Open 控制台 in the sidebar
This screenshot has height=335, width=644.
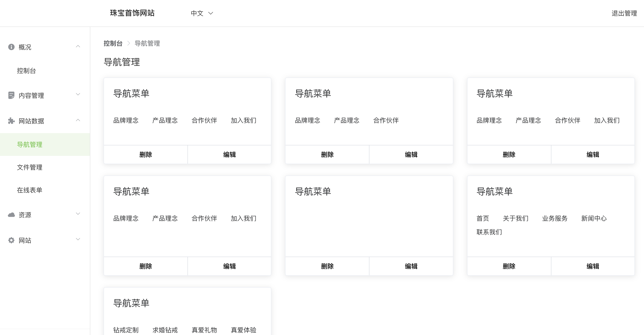pyautogui.click(x=26, y=71)
